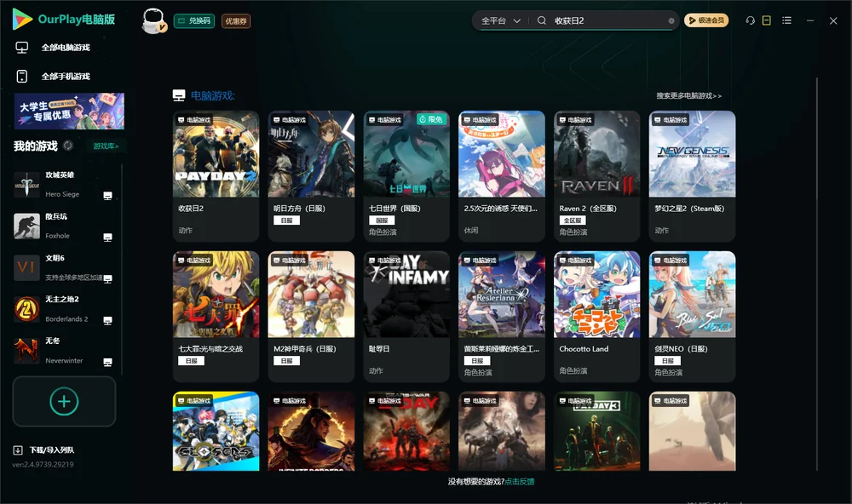
Task: Open the 收获日2 PAYDAY 2 game card
Action: [216, 176]
